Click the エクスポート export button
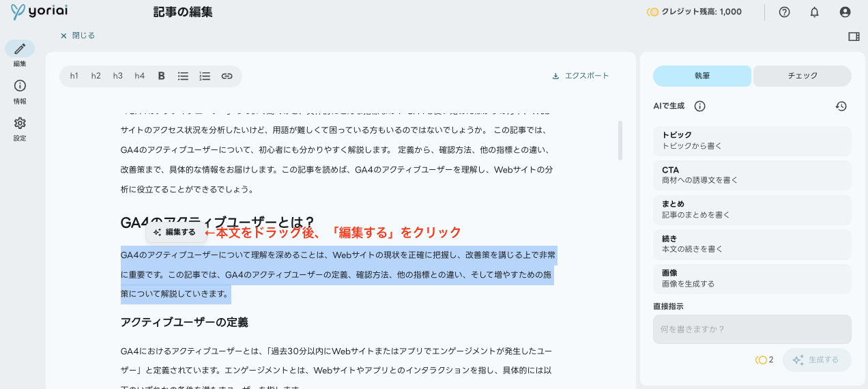The image size is (868, 389). [581, 76]
